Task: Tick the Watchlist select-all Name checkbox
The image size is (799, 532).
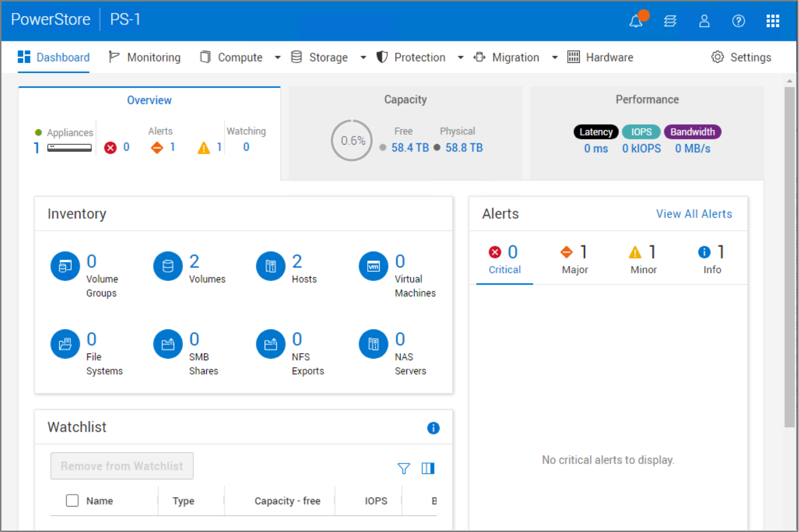Action: (72, 500)
